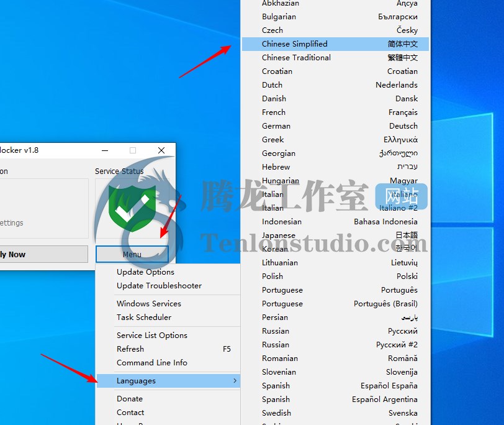Switch language to Dutch
Viewport: 504px width, 425px height.
335,85
